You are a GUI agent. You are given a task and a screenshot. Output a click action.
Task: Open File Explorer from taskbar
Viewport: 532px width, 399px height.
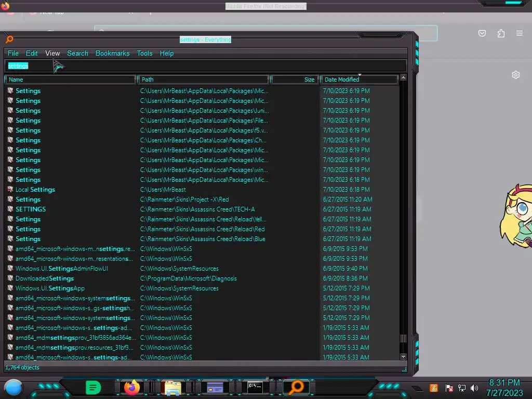coord(172,388)
